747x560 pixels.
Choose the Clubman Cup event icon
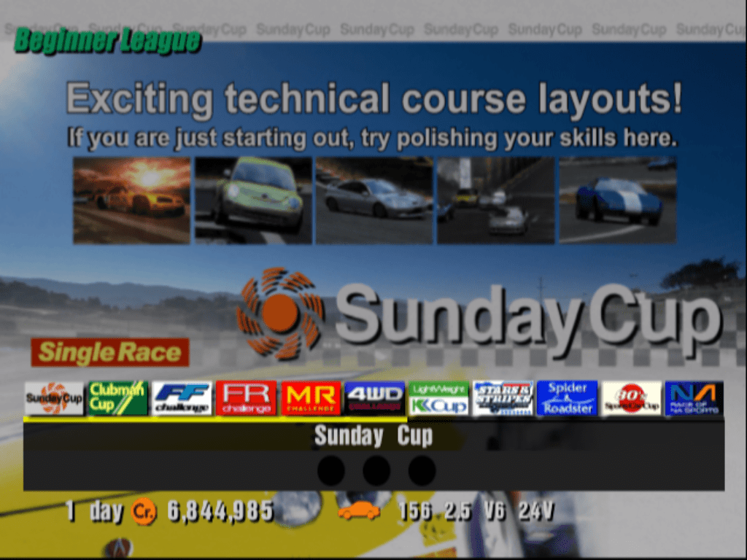(117, 398)
